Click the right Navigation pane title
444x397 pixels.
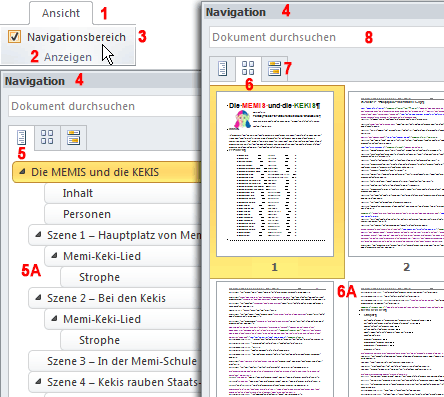pyautogui.click(x=236, y=12)
